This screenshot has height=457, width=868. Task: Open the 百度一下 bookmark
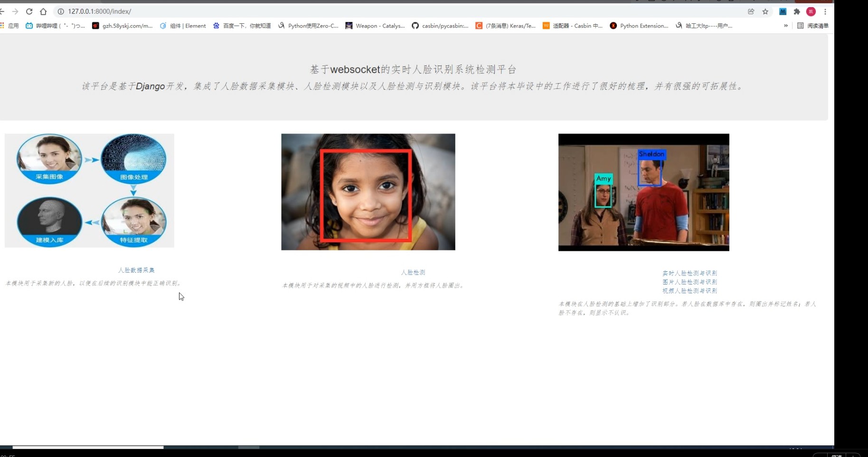click(242, 26)
